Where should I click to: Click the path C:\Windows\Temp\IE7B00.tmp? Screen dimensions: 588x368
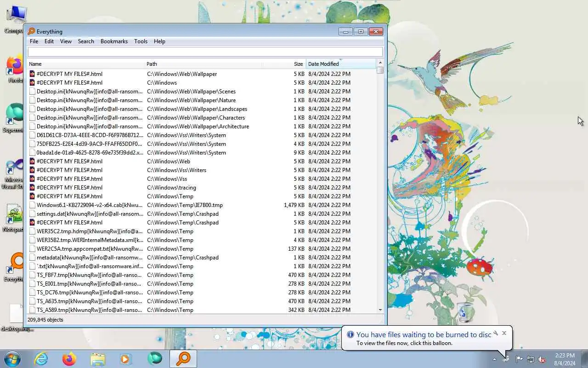pos(185,205)
